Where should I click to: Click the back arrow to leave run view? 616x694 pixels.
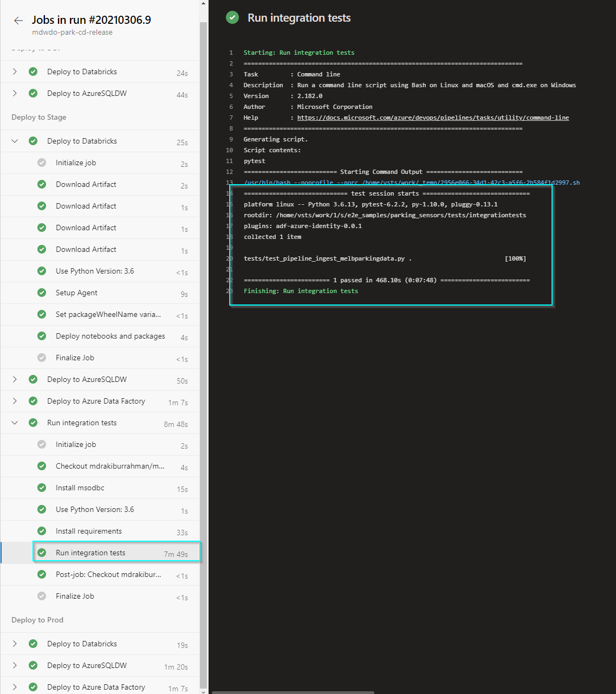(x=18, y=20)
